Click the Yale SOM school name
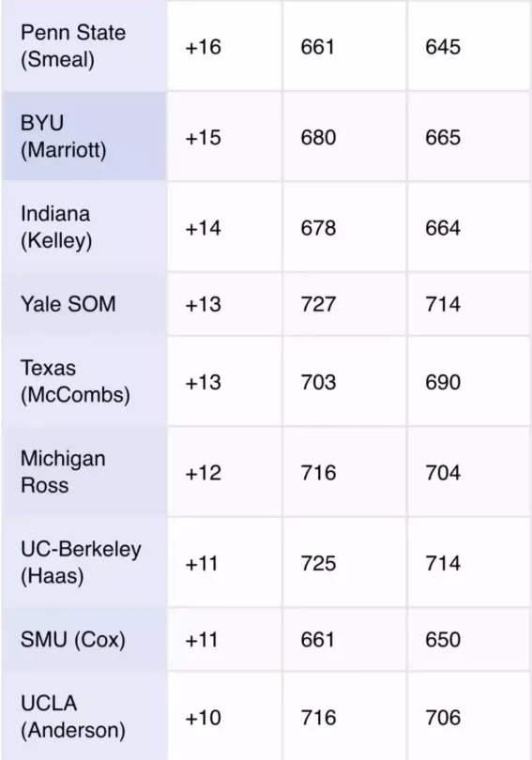Viewport: 532px width, 760px height. (x=68, y=304)
